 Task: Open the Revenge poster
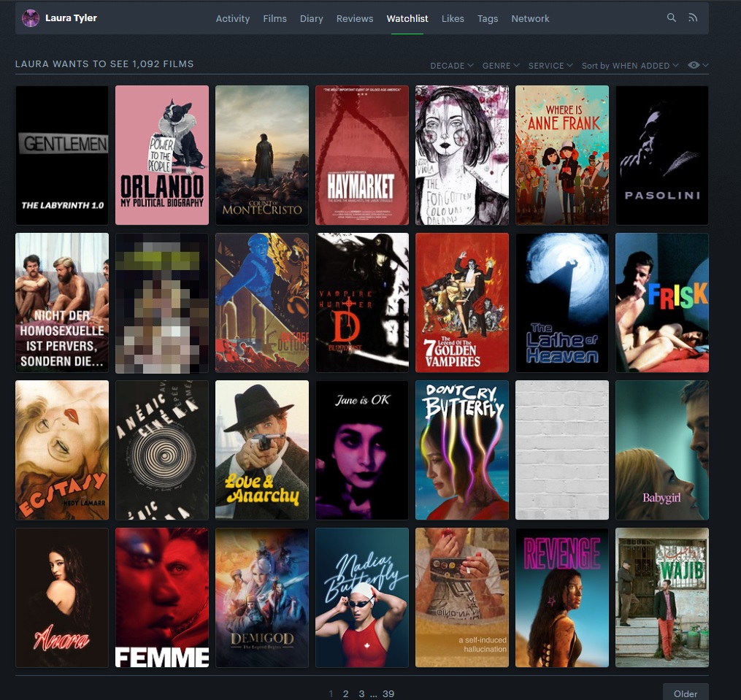pyautogui.click(x=562, y=597)
